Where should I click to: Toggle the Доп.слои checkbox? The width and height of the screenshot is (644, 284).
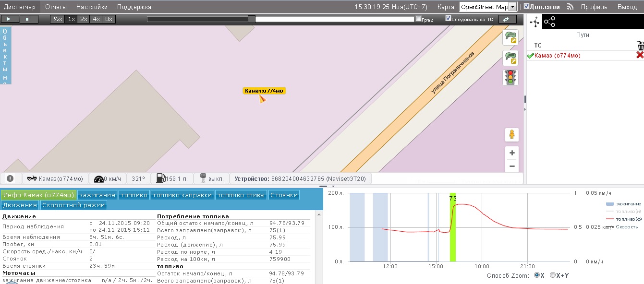pos(527,7)
